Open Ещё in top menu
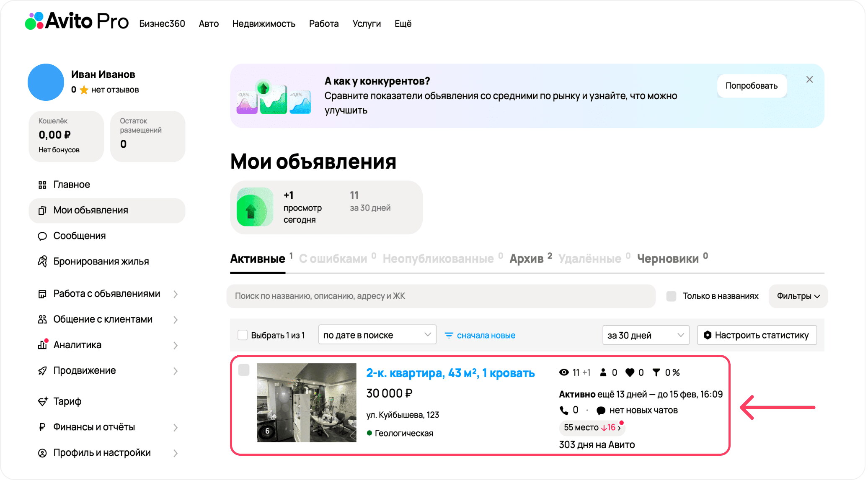 tap(403, 24)
